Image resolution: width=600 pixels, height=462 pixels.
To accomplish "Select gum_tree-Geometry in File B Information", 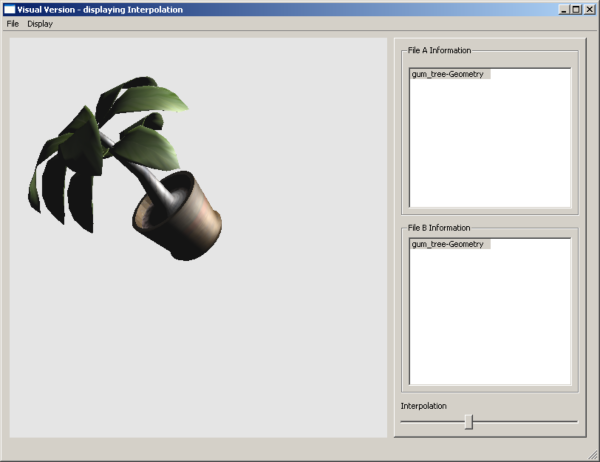I will coord(448,244).
